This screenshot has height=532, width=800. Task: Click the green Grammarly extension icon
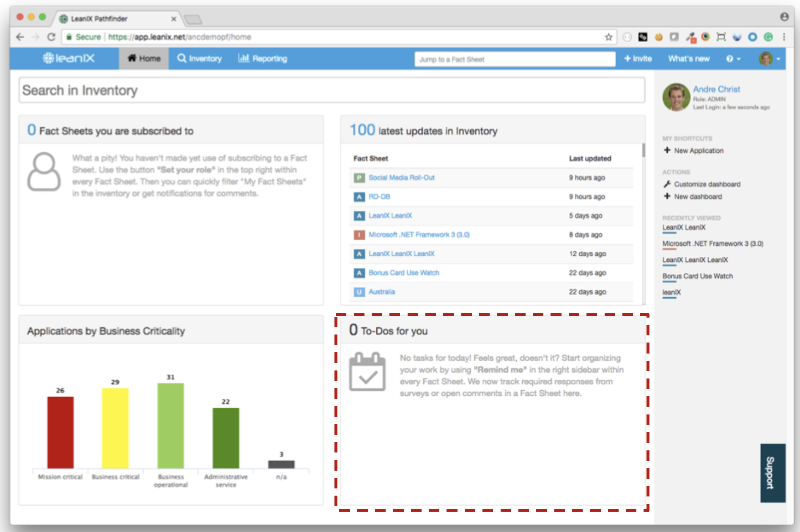pyautogui.click(x=768, y=37)
